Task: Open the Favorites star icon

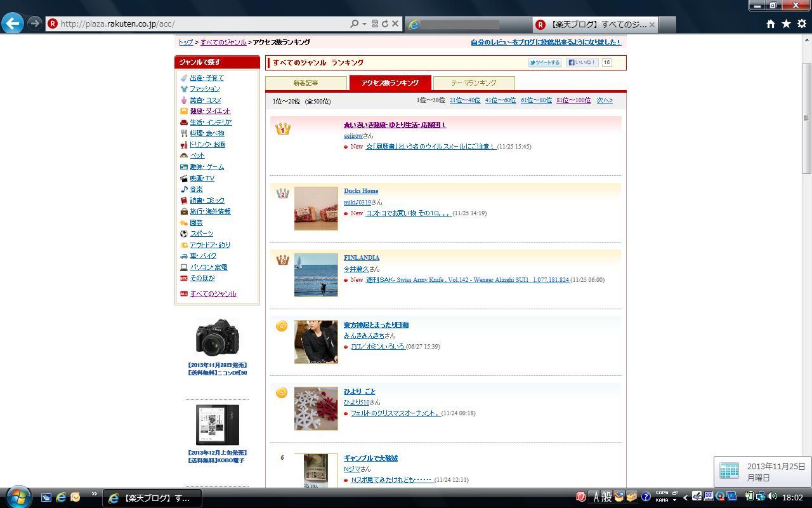Action: [786, 24]
